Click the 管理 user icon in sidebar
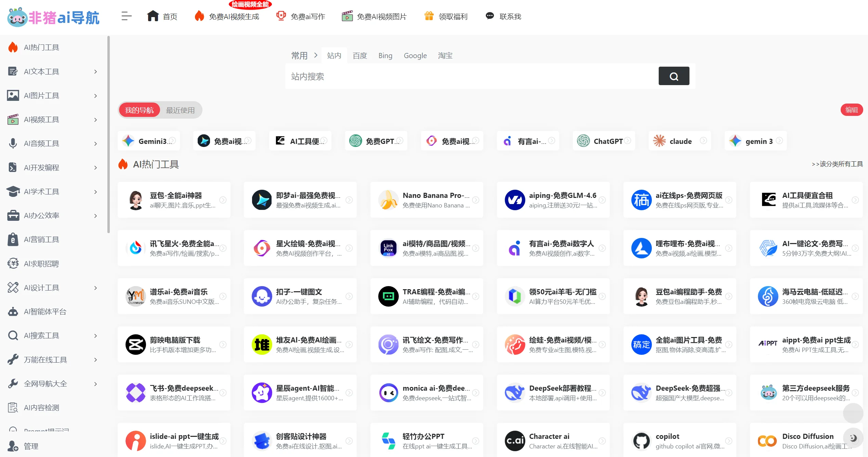 pyautogui.click(x=13, y=446)
